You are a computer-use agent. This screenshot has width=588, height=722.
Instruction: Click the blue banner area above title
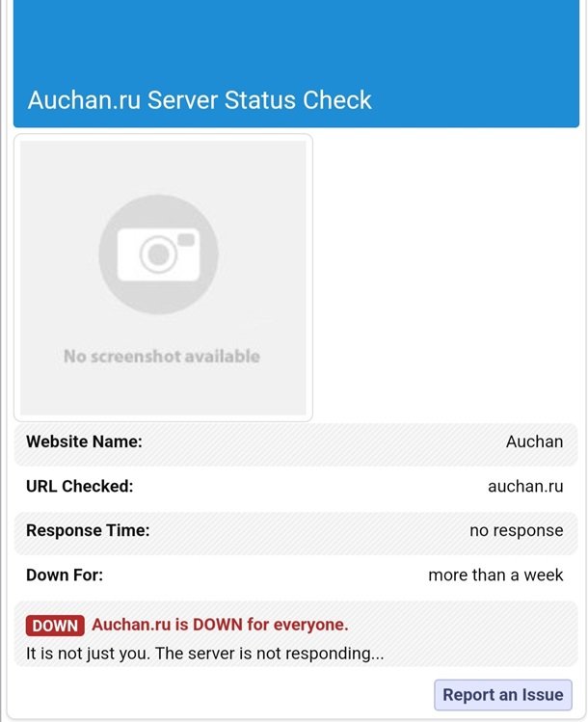(296, 40)
